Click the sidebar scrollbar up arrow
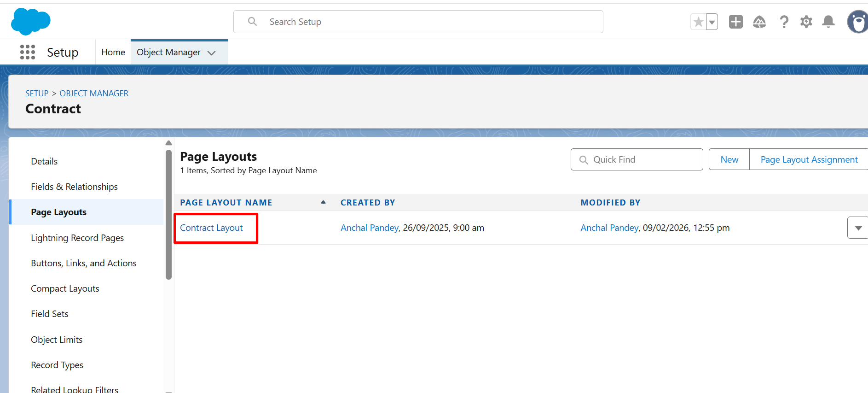Image resolution: width=868 pixels, height=393 pixels. 168,143
